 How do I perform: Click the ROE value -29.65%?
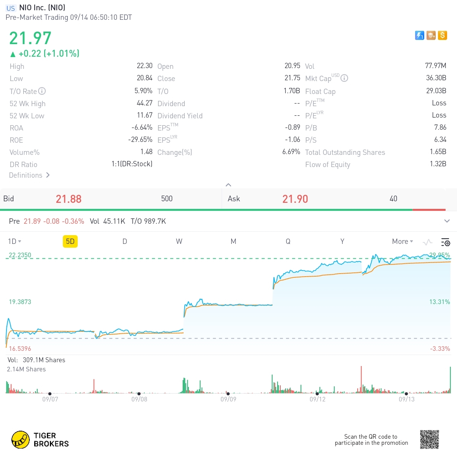(x=140, y=140)
